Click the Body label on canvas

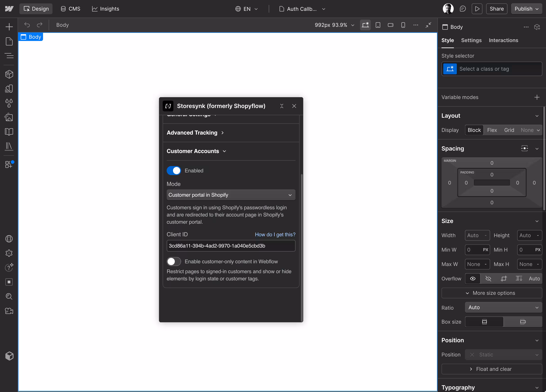[x=31, y=37]
